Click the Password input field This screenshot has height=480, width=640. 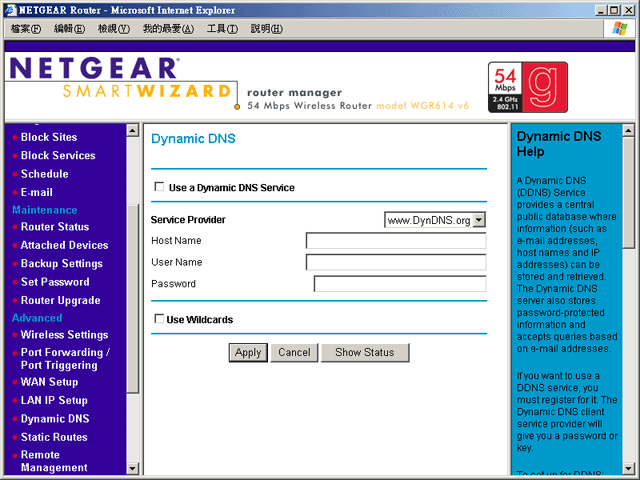400,284
